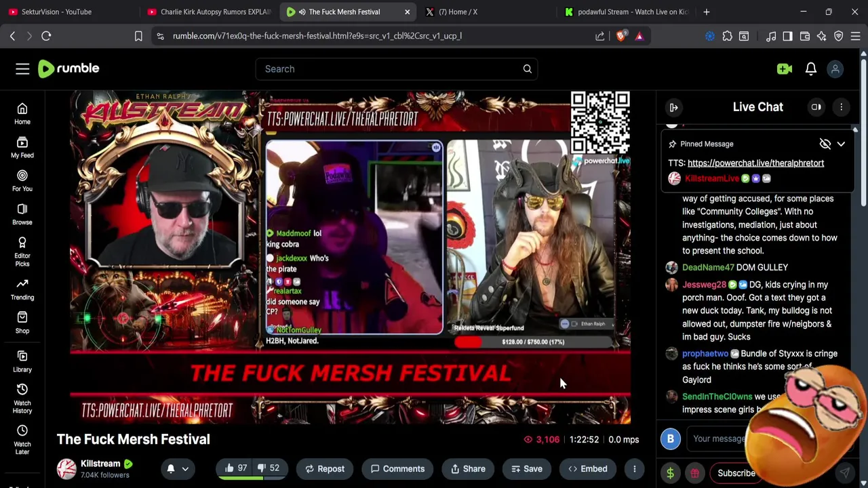Click the live stream video player

point(350,258)
